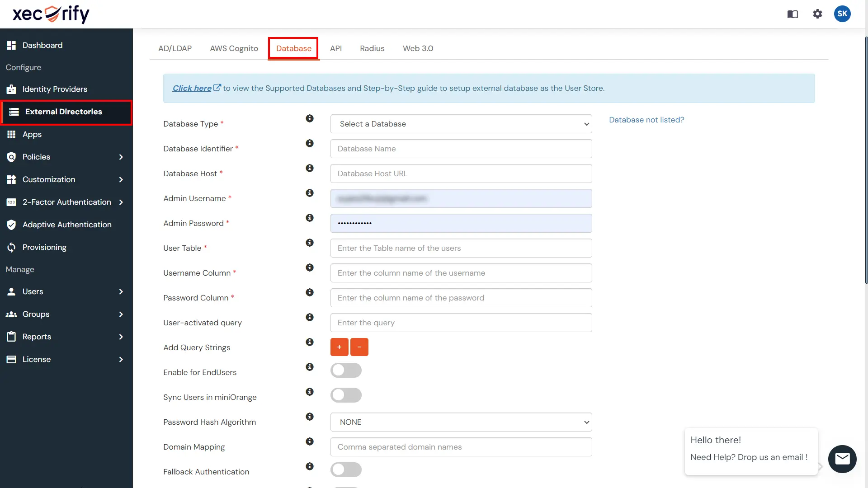The height and width of the screenshot is (488, 868).
Task: Toggle Fallback Authentication switch
Action: [x=346, y=470]
